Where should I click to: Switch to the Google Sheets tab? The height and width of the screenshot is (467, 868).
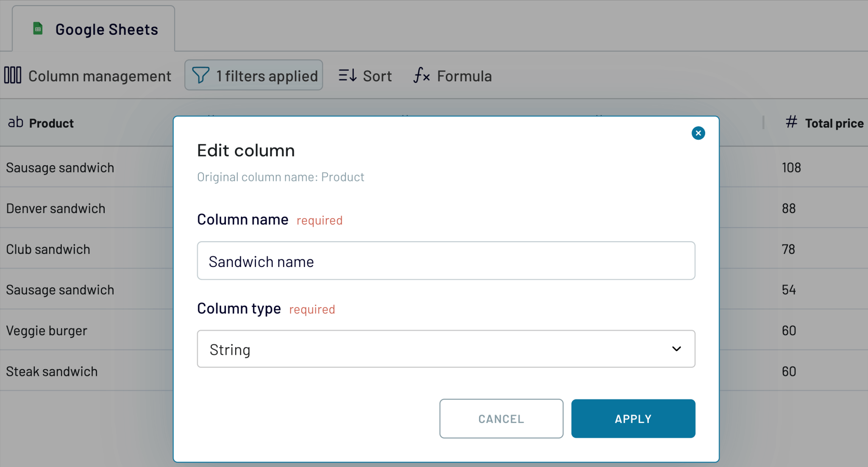click(106, 28)
